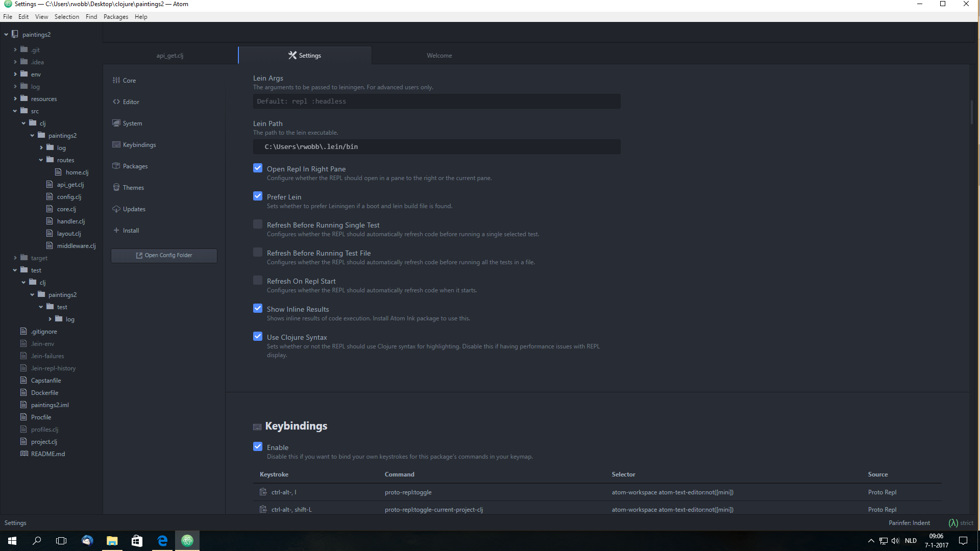Screen dimensions: 980x551
Task: Click the Lein Args input field
Action: point(436,101)
